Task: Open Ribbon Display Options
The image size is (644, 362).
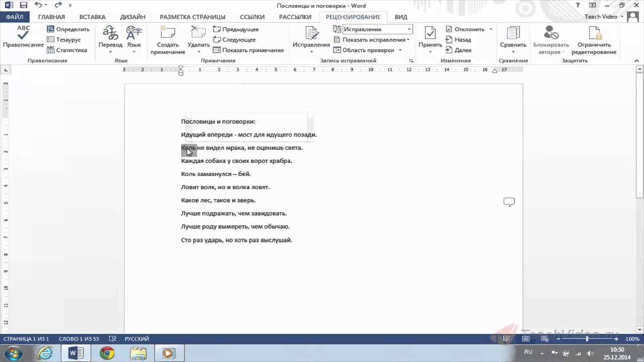Action: (x=594, y=5)
